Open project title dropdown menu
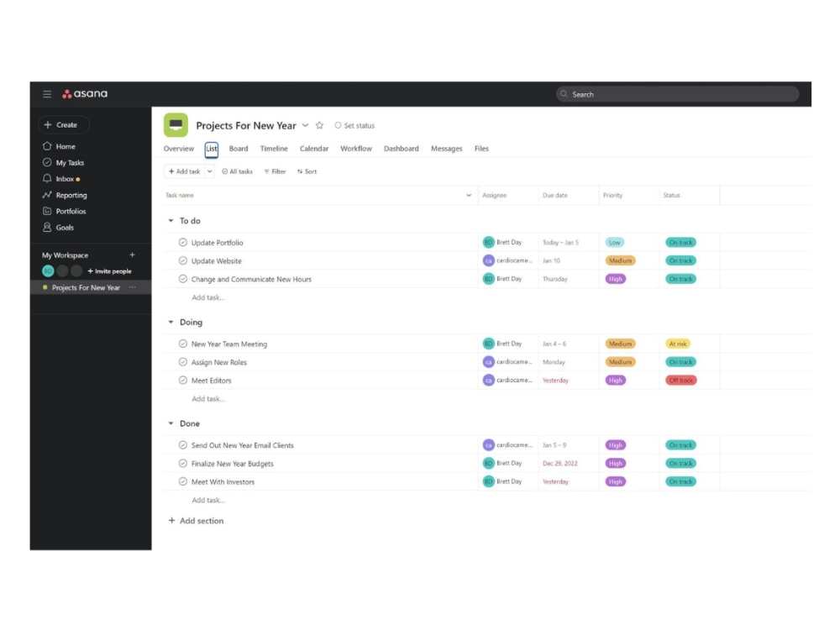Viewport: 840px width, 630px height. point(306,124)
